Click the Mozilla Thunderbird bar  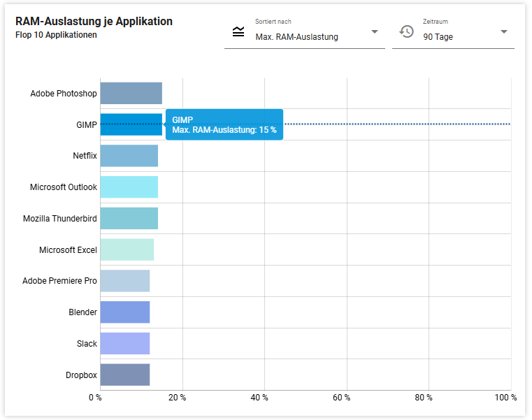click(x=129, y=218)
